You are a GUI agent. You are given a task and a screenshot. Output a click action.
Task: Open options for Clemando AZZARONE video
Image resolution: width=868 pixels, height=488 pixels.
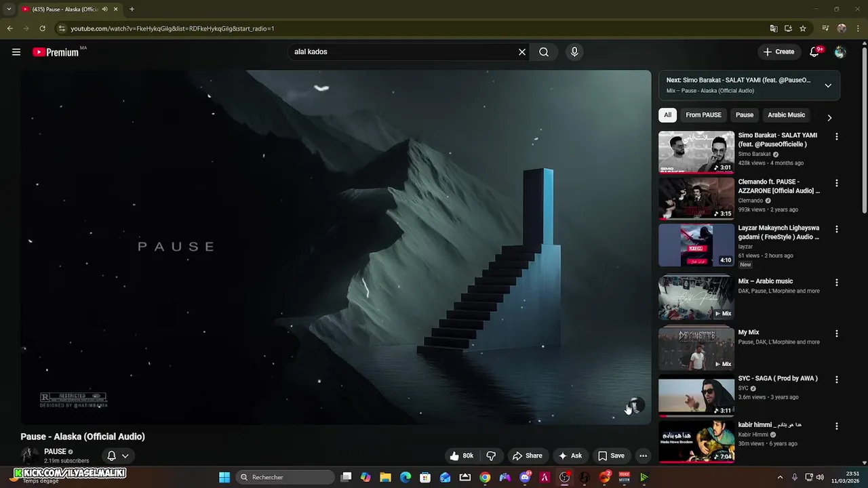tap(837, 183)
